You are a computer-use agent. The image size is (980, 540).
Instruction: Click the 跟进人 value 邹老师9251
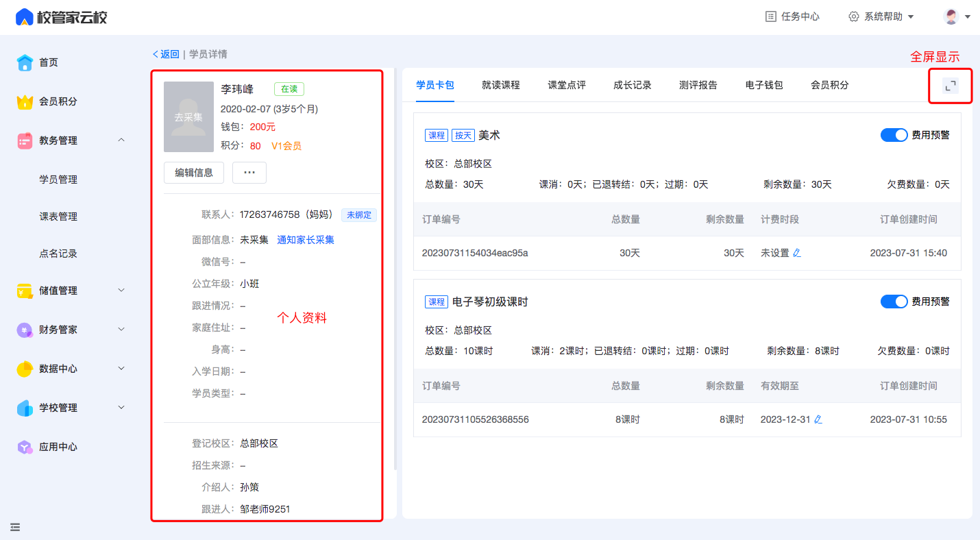click(265, 509)
